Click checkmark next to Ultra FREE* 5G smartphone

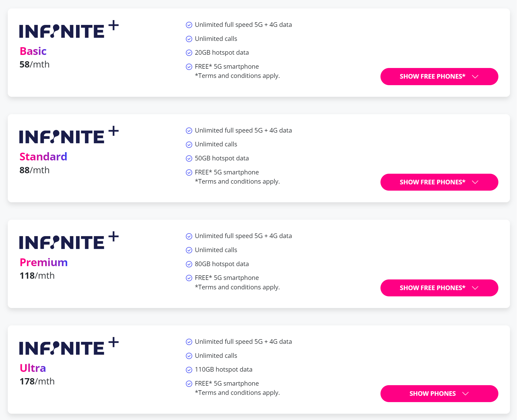tap(189, 384)
